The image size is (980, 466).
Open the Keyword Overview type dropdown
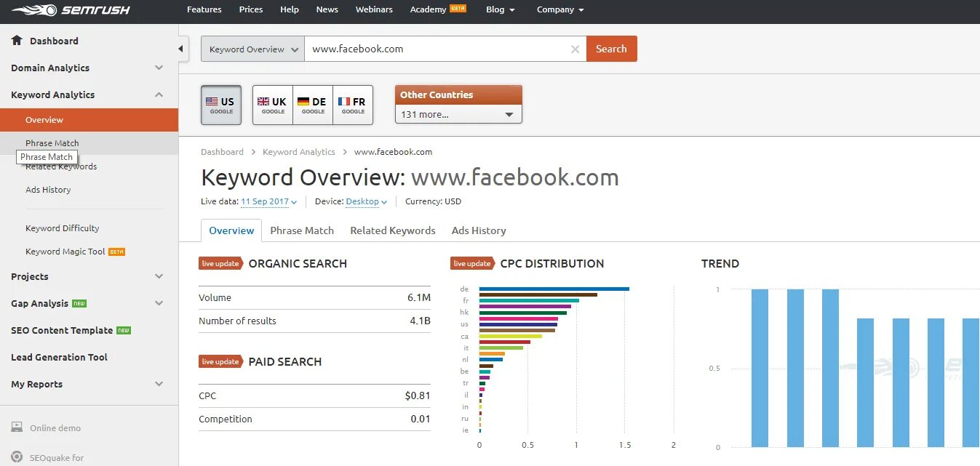click(252, 49)
